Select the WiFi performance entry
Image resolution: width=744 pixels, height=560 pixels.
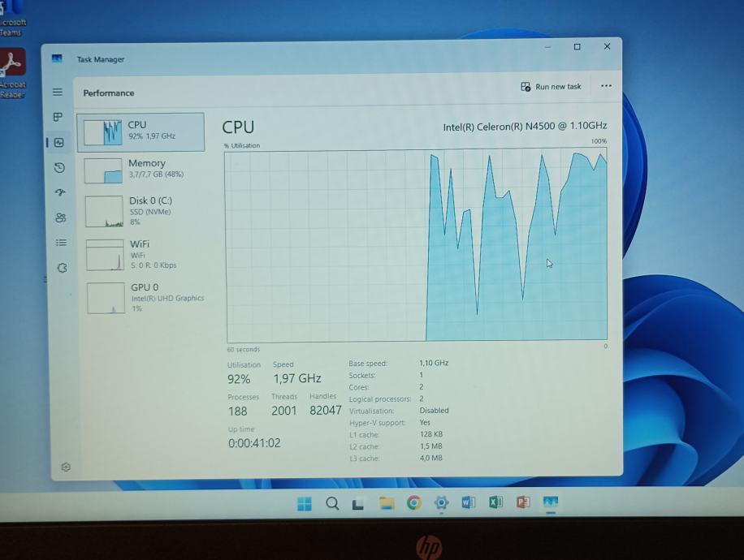[144, 254]
